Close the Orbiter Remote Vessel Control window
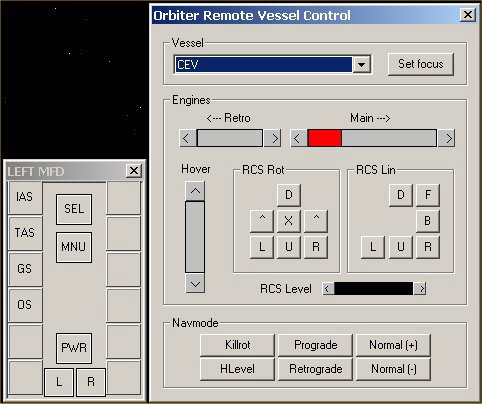The width and height of the screenshot is (482, 404). tap(468, 15)
